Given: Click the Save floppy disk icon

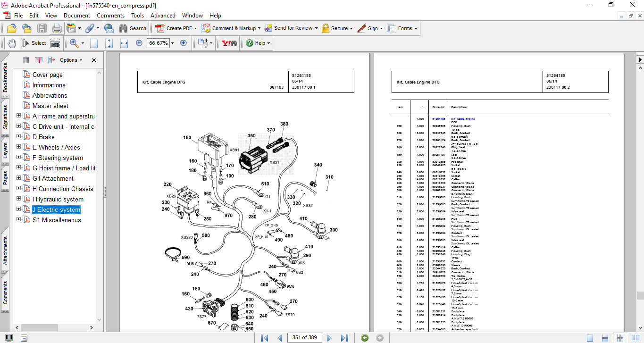Looking at the screenshot, I should [x=42, y=28].
